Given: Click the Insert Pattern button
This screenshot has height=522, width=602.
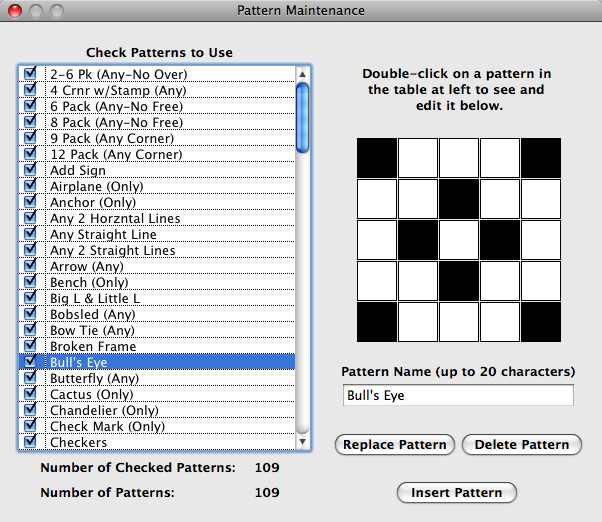Looking at the screenshot, I should click(456, 493).
